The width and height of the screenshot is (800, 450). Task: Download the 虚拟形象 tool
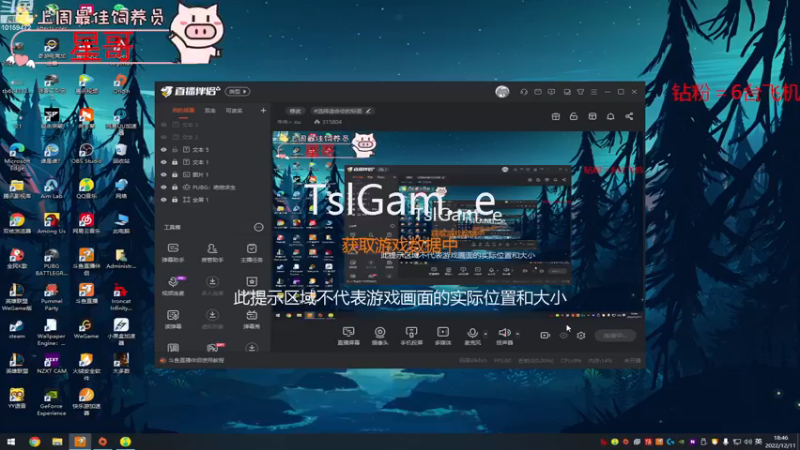click(x=212, y=319)
